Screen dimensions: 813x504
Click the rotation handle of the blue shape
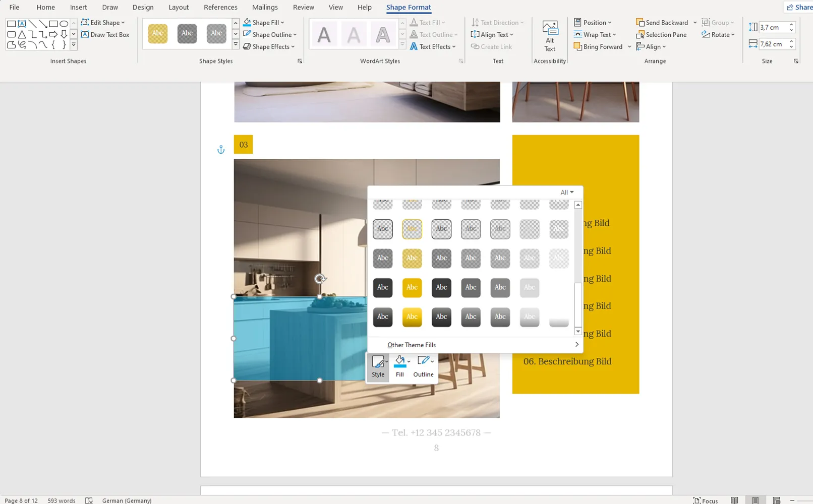point(320,279)
